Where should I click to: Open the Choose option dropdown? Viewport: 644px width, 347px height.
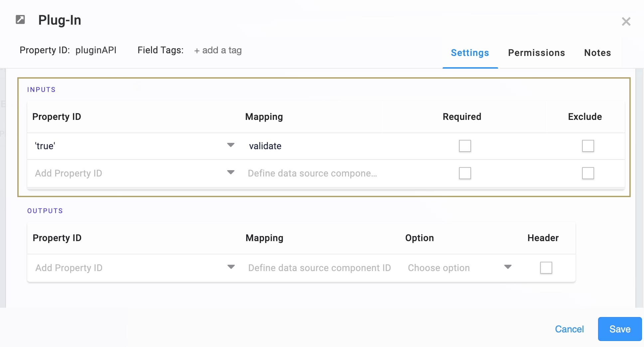(x=460, y=268)
